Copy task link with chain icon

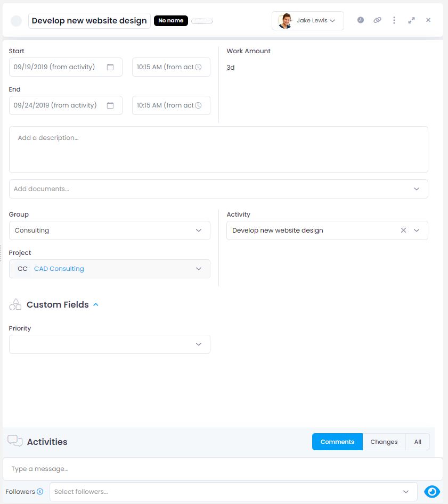point(377,20)
